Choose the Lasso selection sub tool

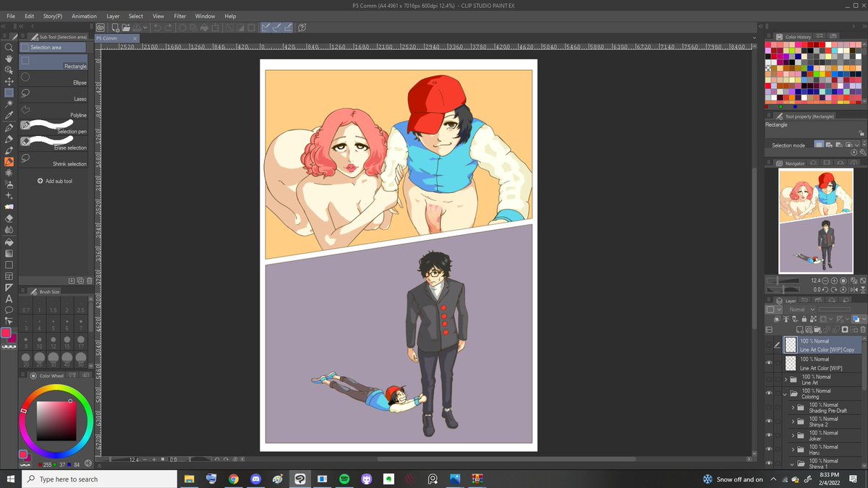click(54, 93)
